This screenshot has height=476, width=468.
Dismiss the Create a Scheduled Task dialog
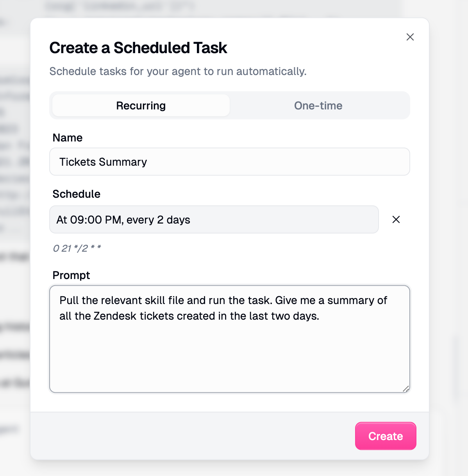click(410, 37)
